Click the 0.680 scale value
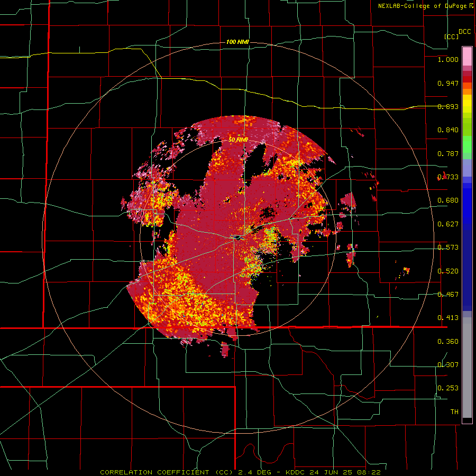The image size is (476, 476). point(448,200)
